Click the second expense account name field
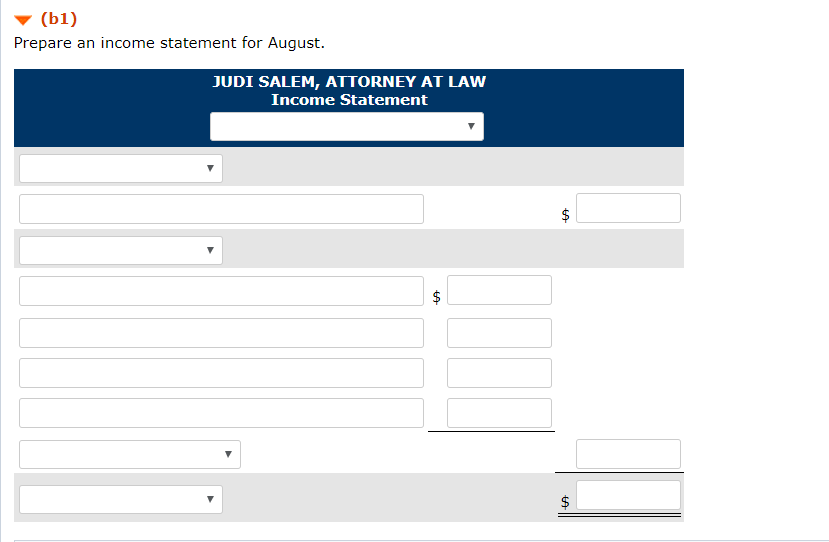Image resolution: width=829 pixels, height=542 pixels. tap(221, 333)
